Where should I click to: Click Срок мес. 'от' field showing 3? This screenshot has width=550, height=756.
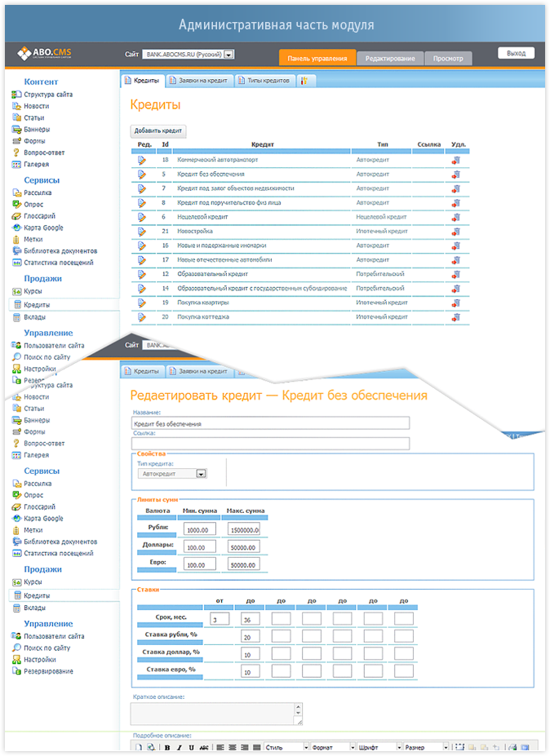[220, 619]
